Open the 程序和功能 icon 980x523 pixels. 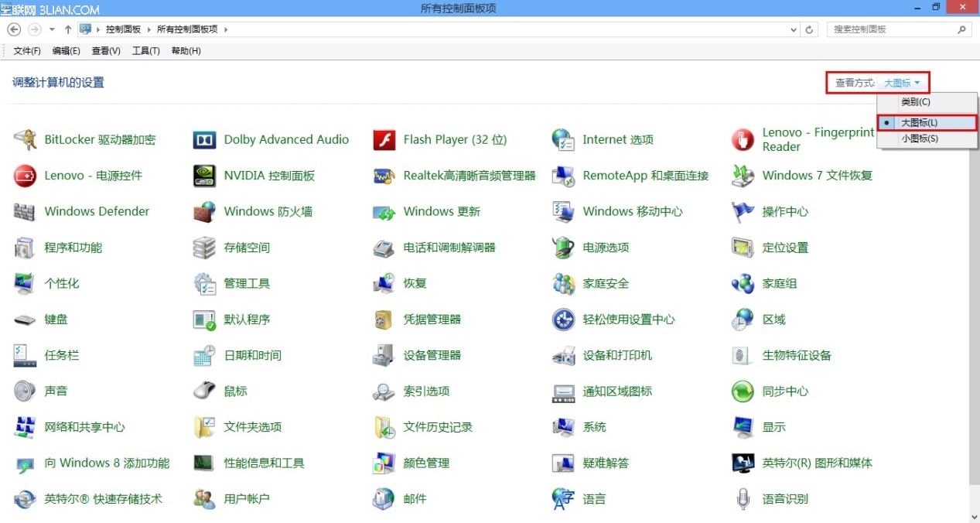click(x=25, y=248)
